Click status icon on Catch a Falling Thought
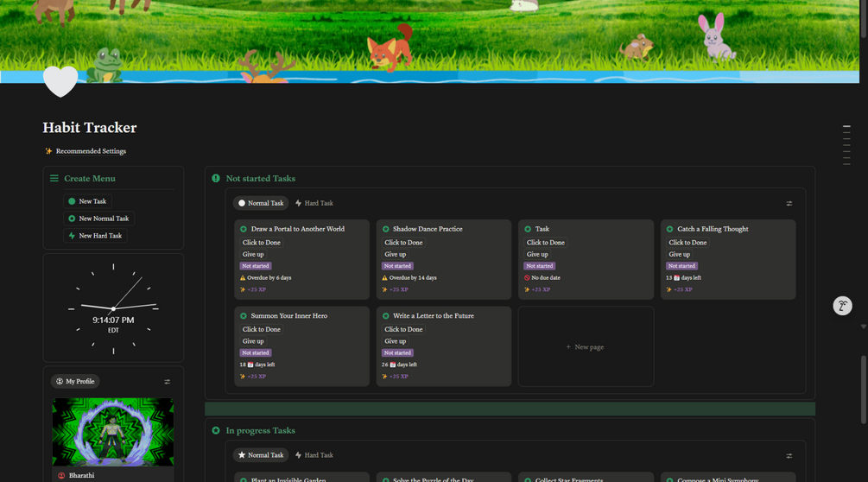 [670, 229]
